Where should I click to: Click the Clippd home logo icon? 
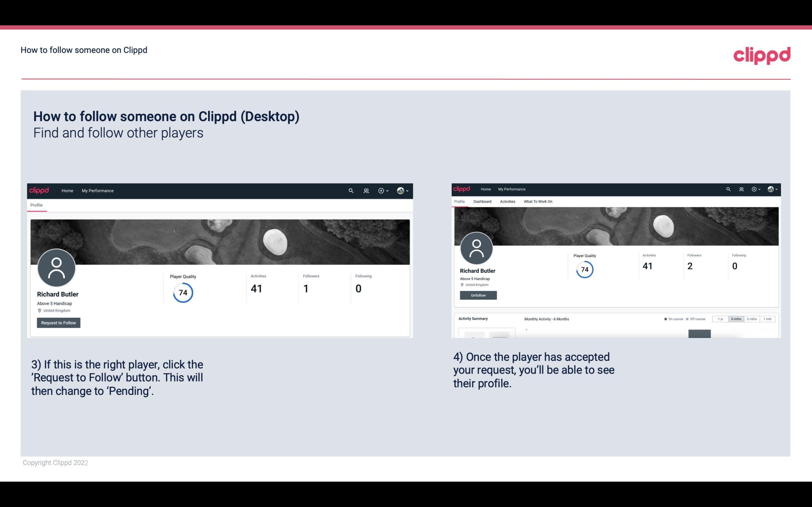[40, 190]
